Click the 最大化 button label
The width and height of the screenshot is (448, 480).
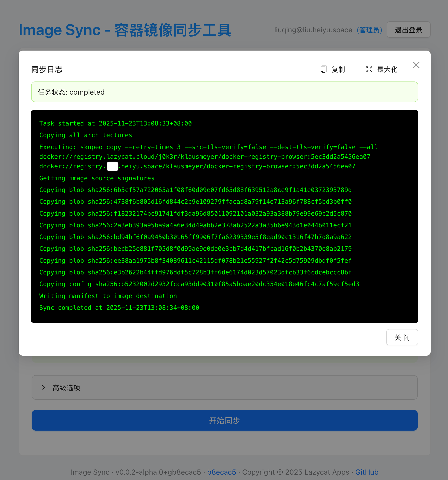pos(387,70)
